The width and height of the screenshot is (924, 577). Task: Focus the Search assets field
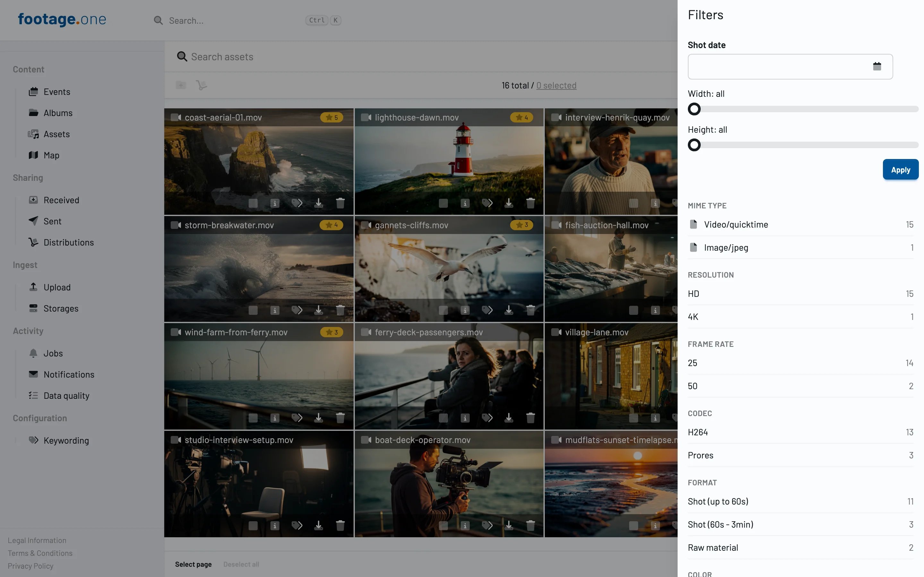tap(420, 56)
